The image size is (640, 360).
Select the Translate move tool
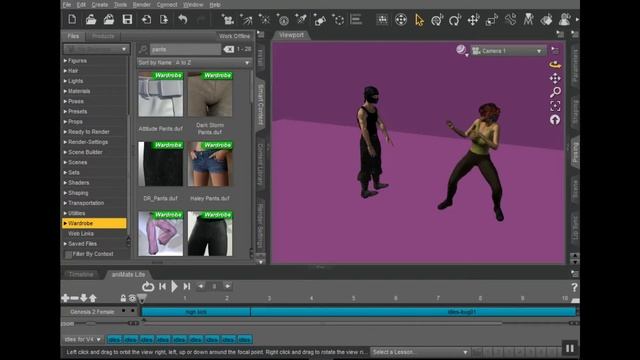[x=473, y=20]
